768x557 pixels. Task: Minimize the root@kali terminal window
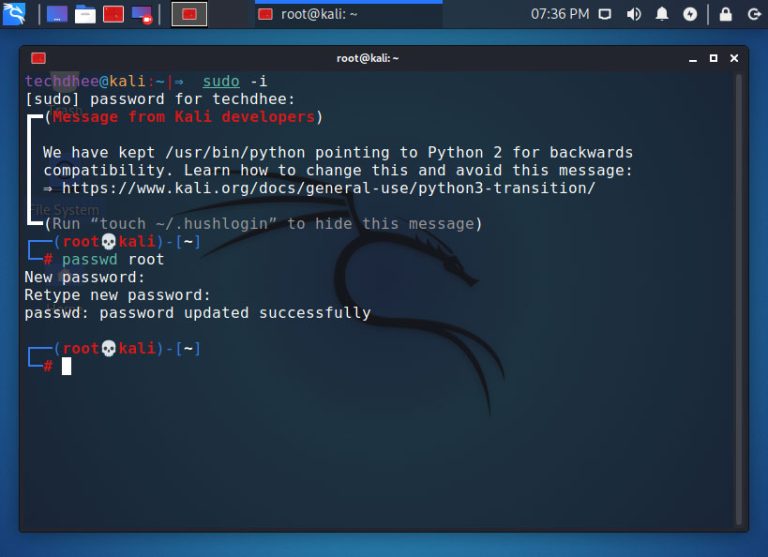693,58
